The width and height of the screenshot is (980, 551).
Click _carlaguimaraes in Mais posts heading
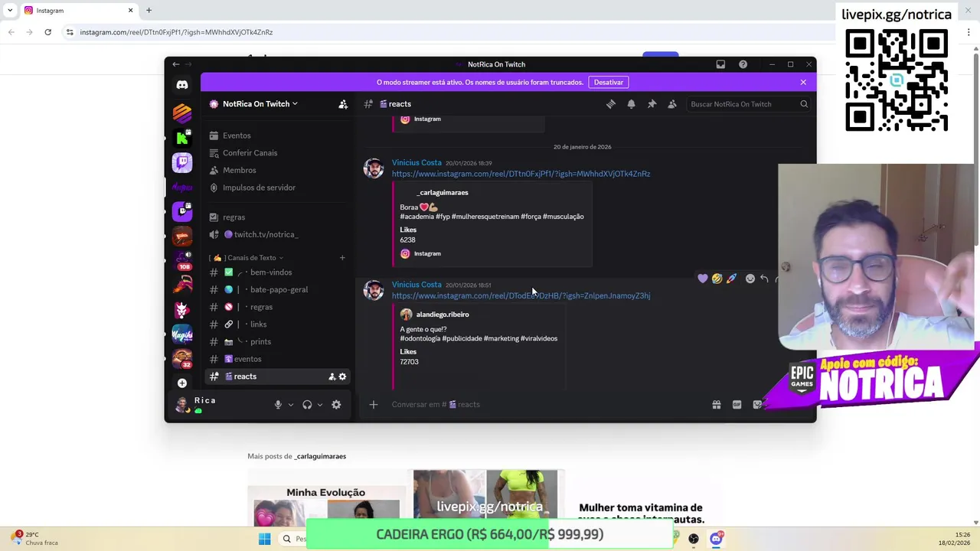[x=320, y=456]
